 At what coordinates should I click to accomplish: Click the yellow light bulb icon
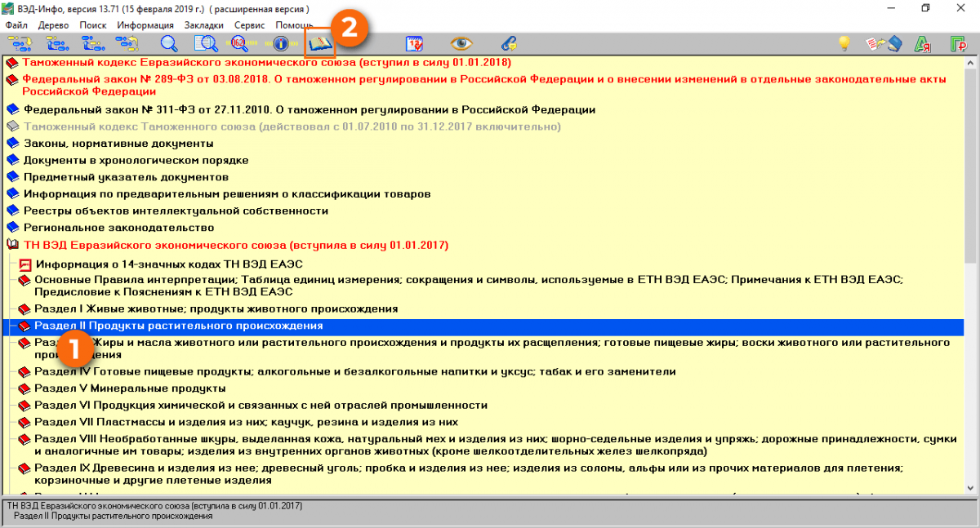(x=844, y=44)
